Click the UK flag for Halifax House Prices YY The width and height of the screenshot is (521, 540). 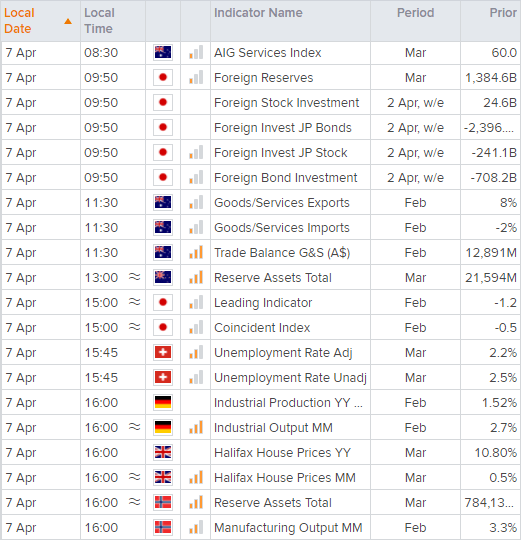[163, 453]
